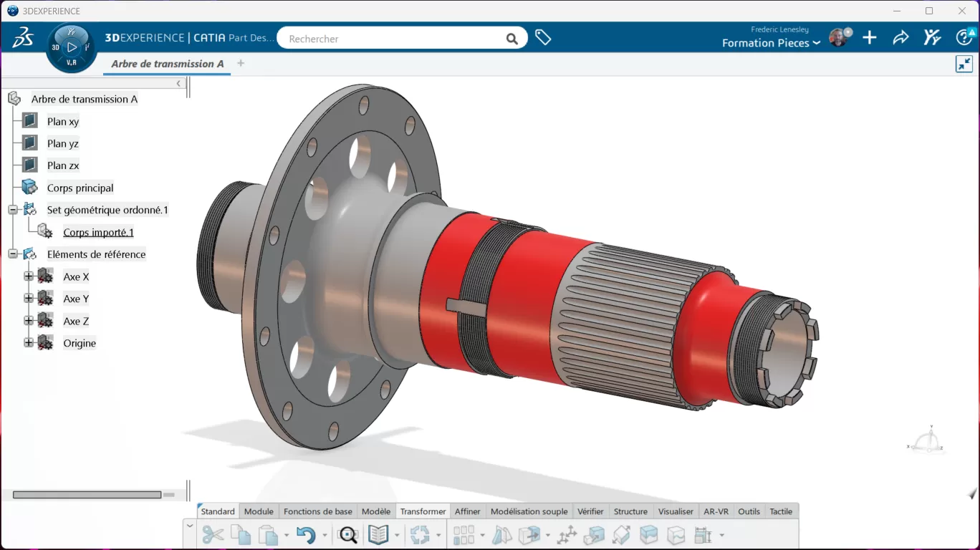Open the Formation Pieces dropdown
Image resolution: width=980 pixels, height=550 pixels.
pos(771,43)
